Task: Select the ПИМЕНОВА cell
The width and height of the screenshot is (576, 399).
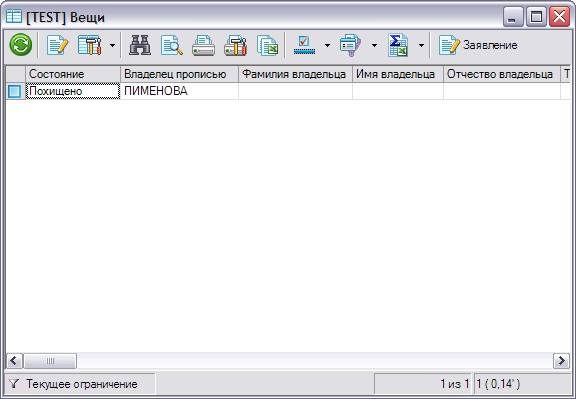Action: coord(179,91)
